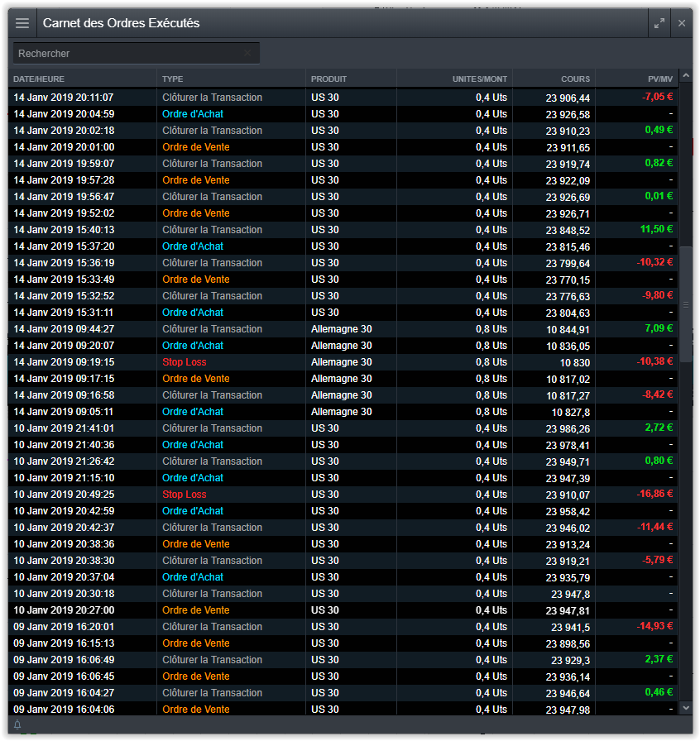Select row 09 Janv 2019 16:06:45
The width and height of the screenshot is (700, 741).
pyautogui.click(x=343, y=676)
